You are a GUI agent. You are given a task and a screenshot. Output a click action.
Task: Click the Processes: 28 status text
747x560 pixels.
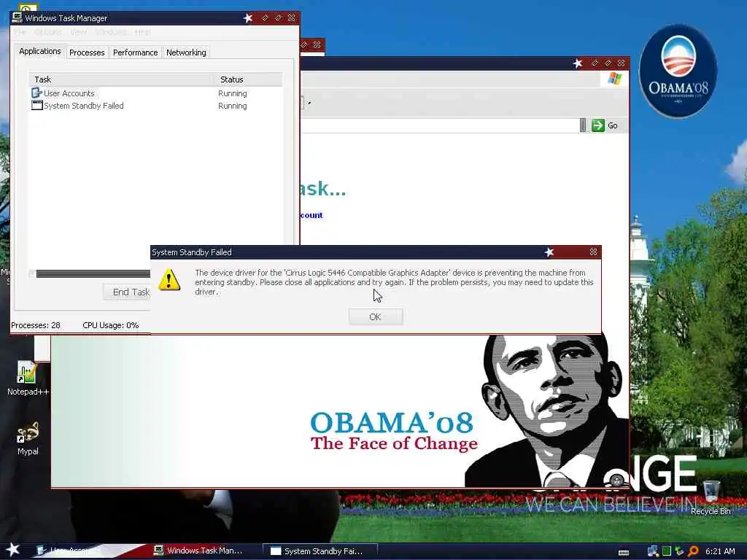pyautogui.click(x=36, y=325)
